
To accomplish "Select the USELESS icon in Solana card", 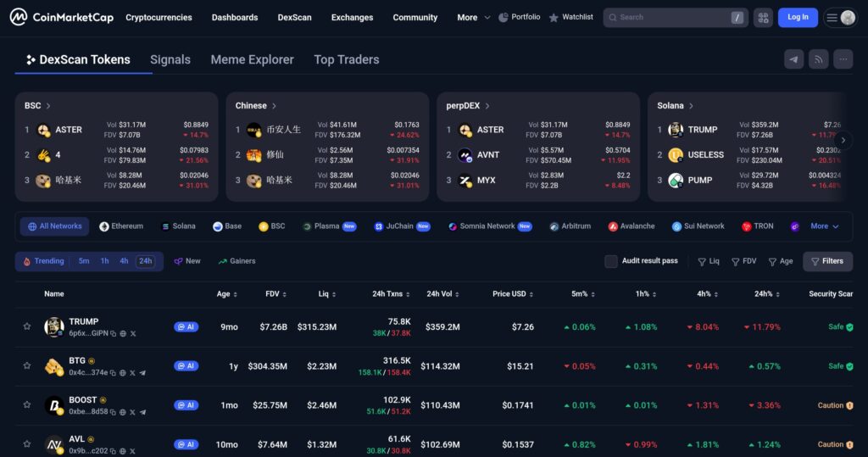I will point(676,155).
